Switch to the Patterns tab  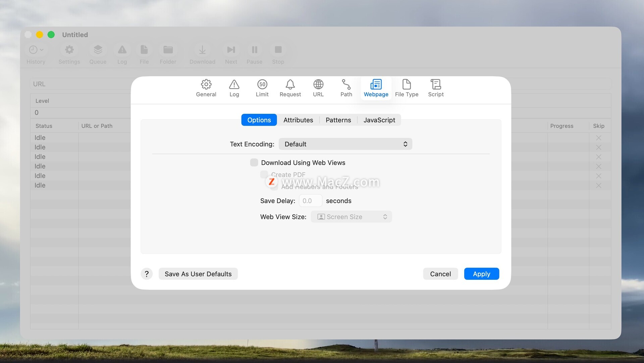tap(338, 120)
